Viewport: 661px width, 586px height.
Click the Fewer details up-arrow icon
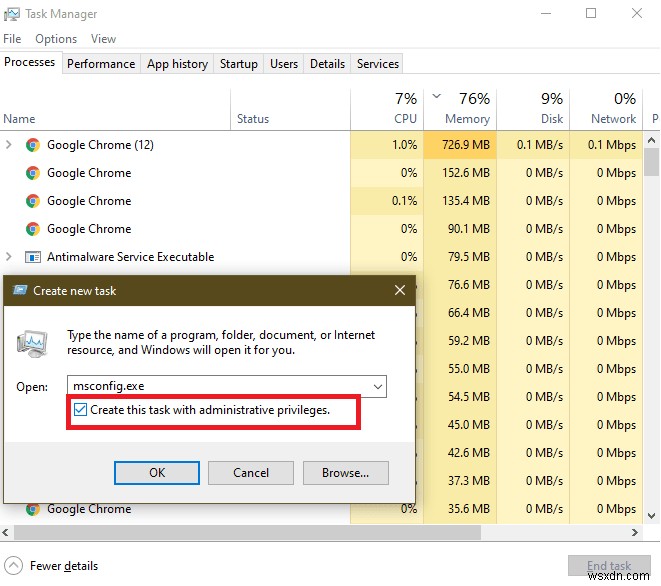coord(13,565)
